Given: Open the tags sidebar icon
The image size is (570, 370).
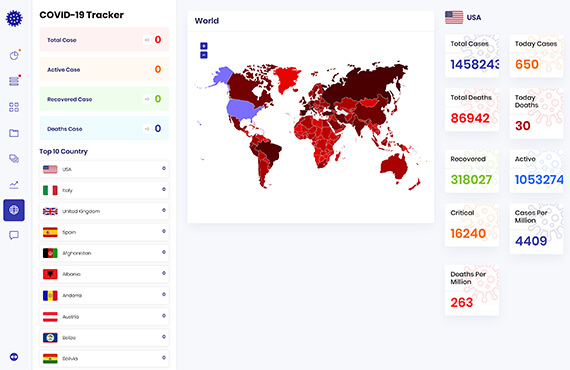Looking at the screenshot, I should coord(14,158).
